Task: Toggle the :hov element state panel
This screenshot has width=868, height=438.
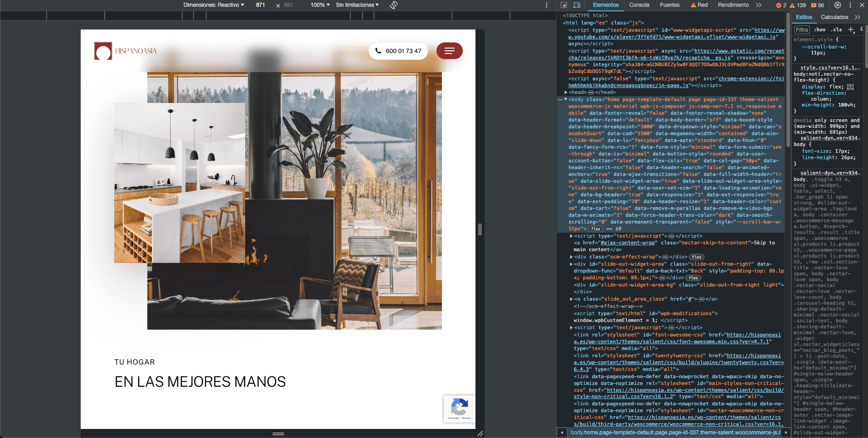Action: (820, 30)
